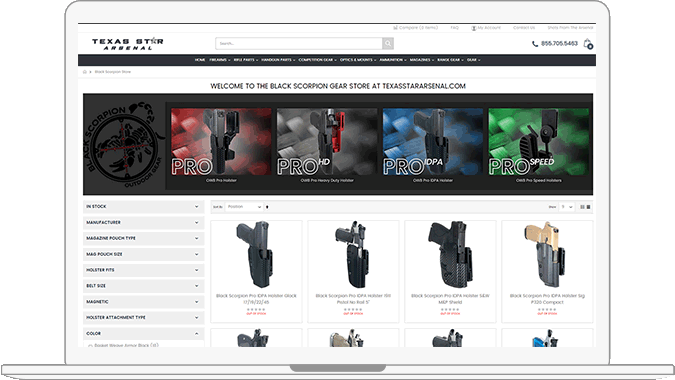Tick the Basket Weave Armor Black color option

[x=90, y=346]
